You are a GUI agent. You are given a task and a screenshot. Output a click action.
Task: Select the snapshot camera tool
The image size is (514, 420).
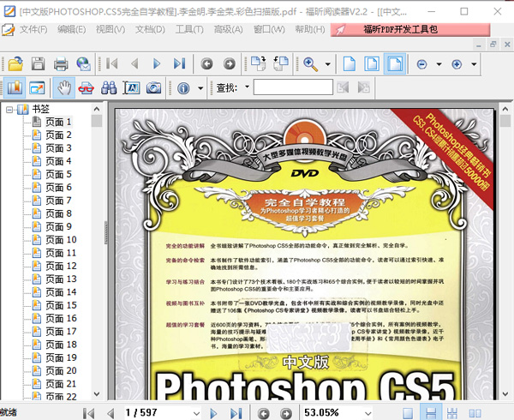click(x=153, y=88)
